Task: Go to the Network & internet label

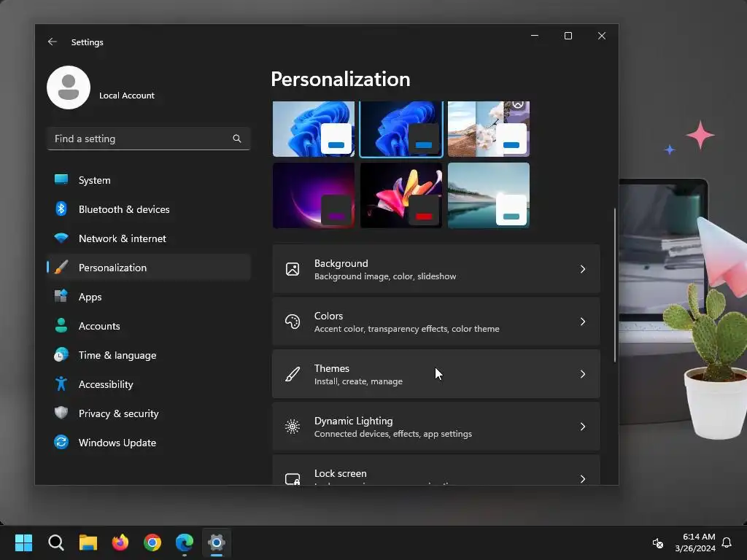Action: [x=123, y=238]
